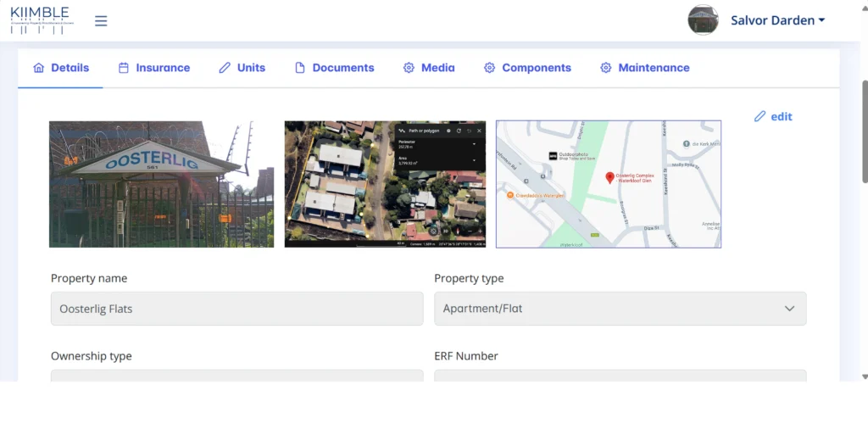Click the gear icon on Maintenance tab
The height and width of the screenshot is (435, 868).
tap(605, 68)
